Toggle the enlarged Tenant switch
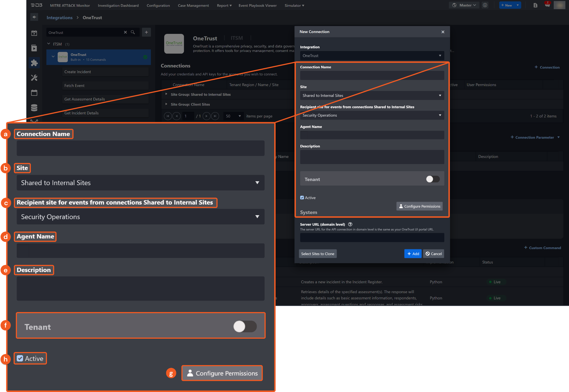 [x=245, y=326]
